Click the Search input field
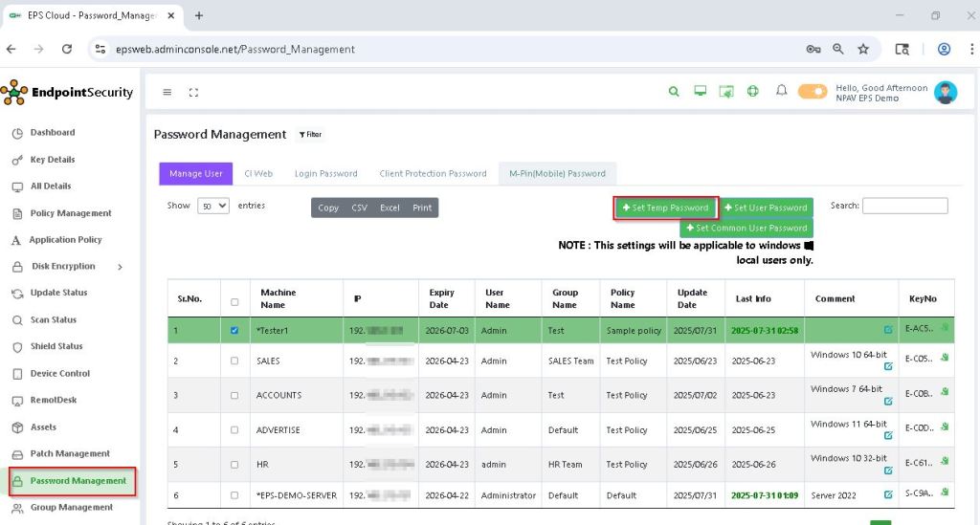This screenshot has height=525, width=980. [x=904, y=206]
